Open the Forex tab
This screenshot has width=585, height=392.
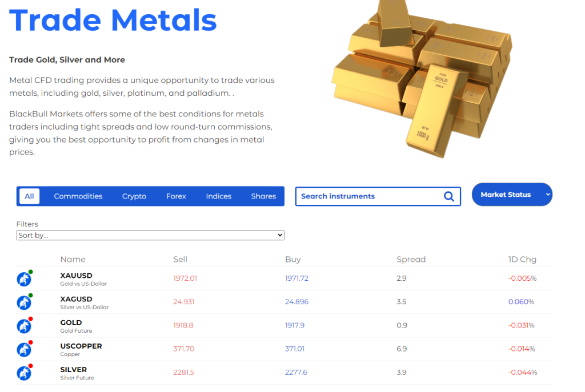tap(176, 196)
